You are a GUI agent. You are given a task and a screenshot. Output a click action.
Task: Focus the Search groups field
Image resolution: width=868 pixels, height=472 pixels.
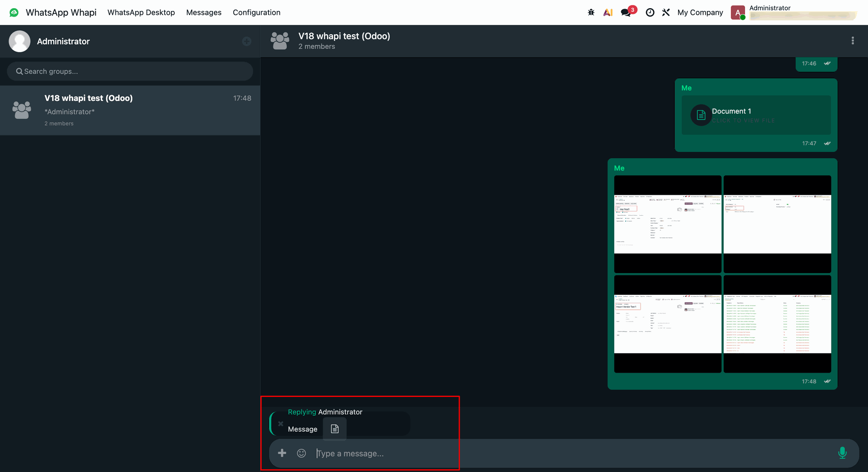pos(130,71)
